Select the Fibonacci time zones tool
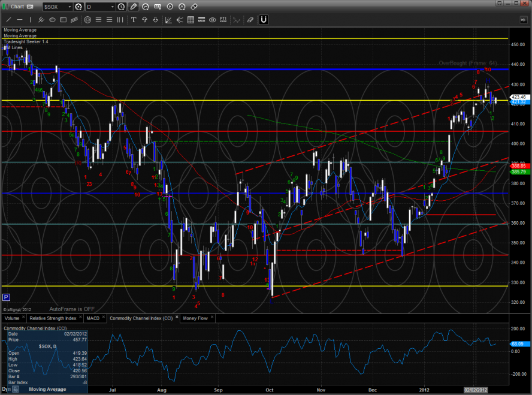Viewport: 532px width, 395px height. pos(120,20)
